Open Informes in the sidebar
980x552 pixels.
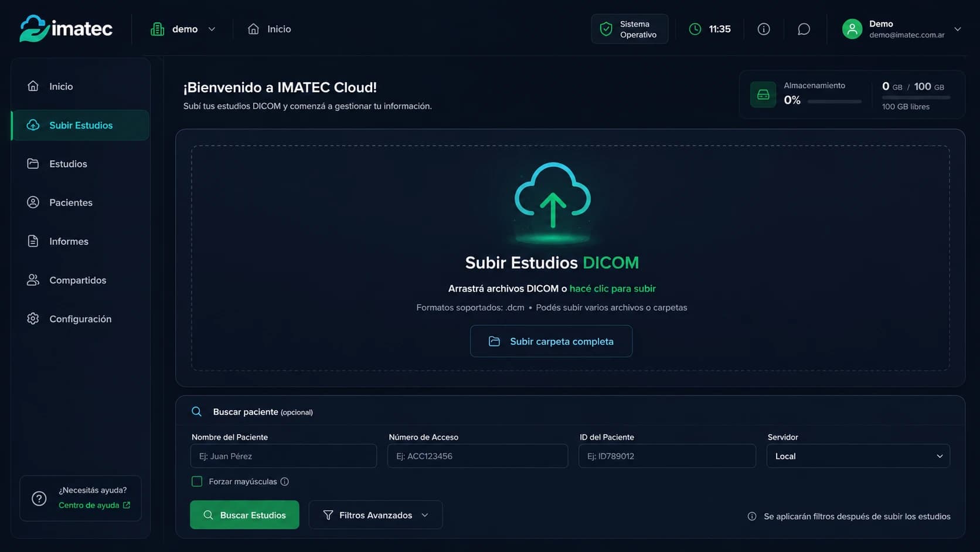pos(80,241)
